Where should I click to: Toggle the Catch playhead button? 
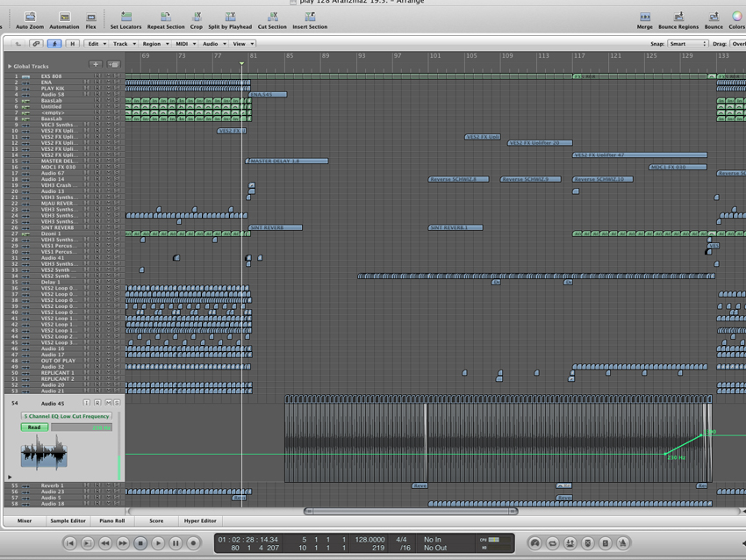coord(54,44)
